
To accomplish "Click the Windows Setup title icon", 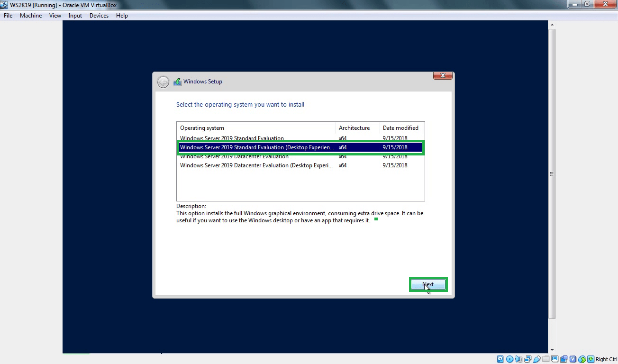I will tap(177, 82).
